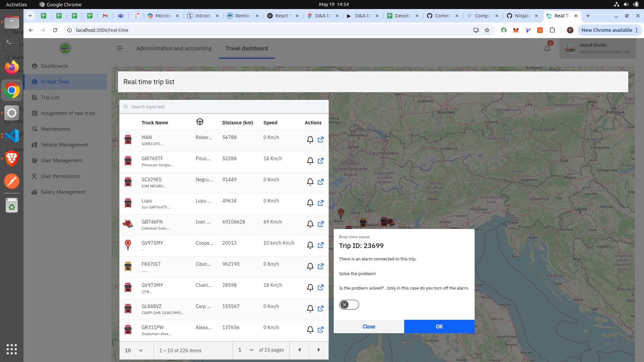The height and width of the screenshot is (362, 644).
Task: Expand items per page dropdown
Action: [134, 350]
